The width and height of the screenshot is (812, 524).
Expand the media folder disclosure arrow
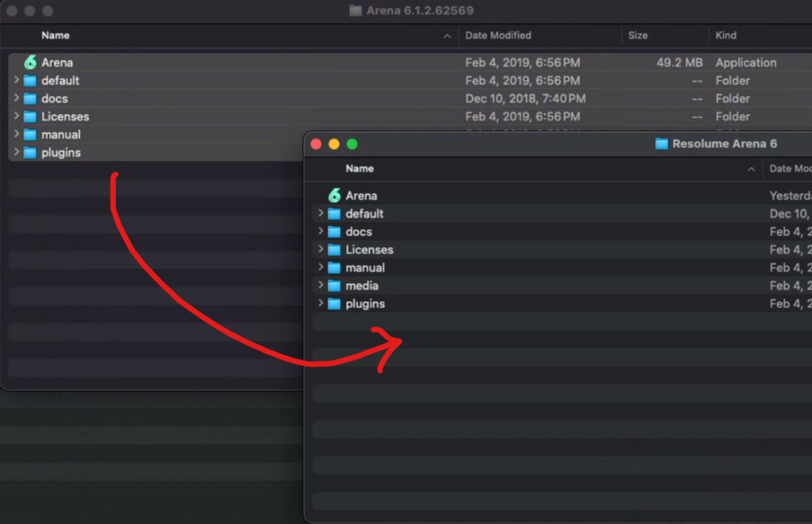320,285
